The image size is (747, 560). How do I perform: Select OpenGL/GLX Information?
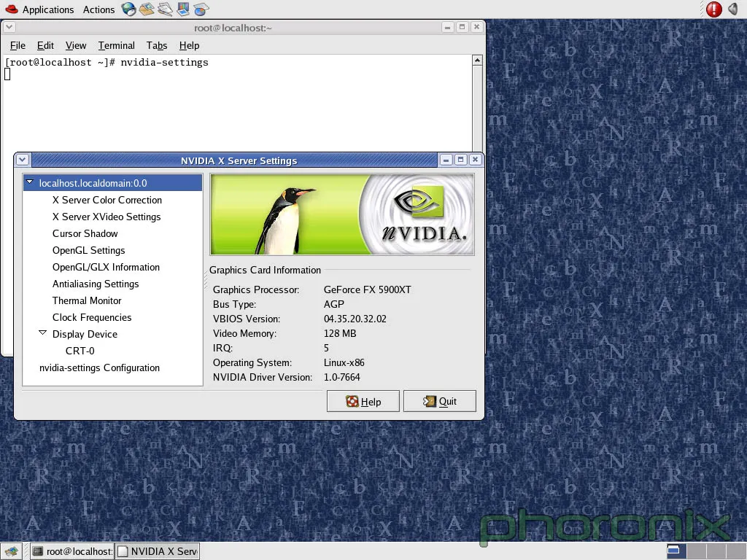[106, 267]
